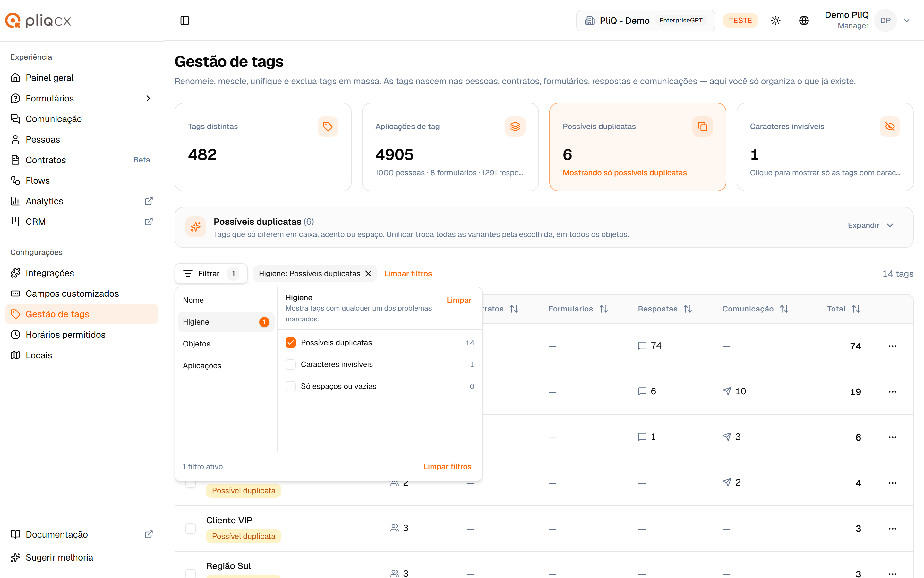
Task: Select the Nome filter category
Action: pos(226,301)
